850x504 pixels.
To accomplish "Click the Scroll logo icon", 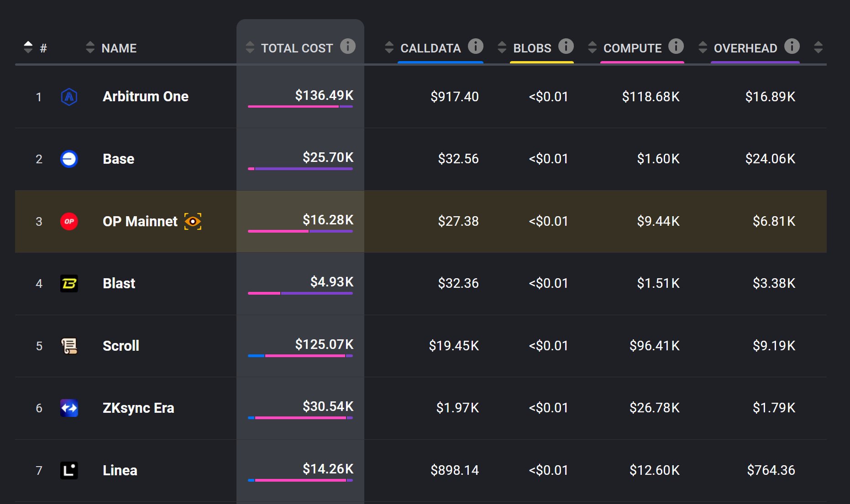I will pos(69,346).
